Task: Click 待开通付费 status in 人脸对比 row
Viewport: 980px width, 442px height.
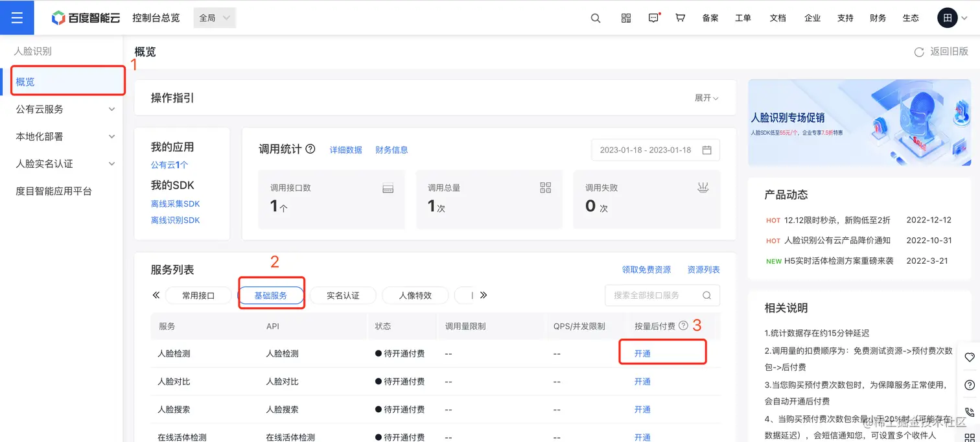Action: 400,382
